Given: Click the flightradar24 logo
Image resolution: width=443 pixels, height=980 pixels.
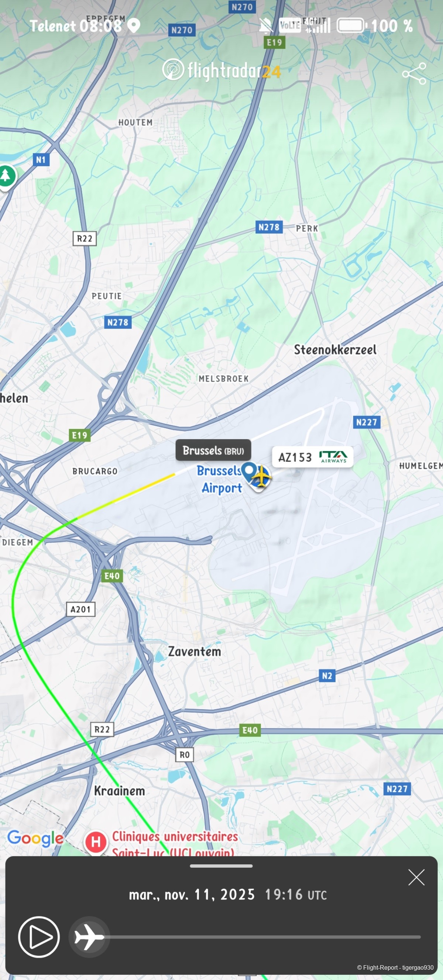Looking at the screenshot, I should pyautogui.click(x=222, y=71).
